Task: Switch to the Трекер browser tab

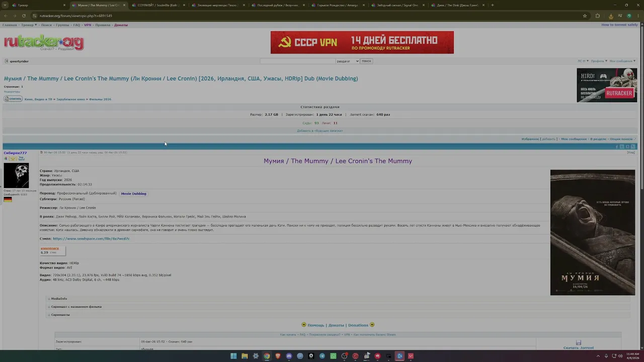Action: 38,5
